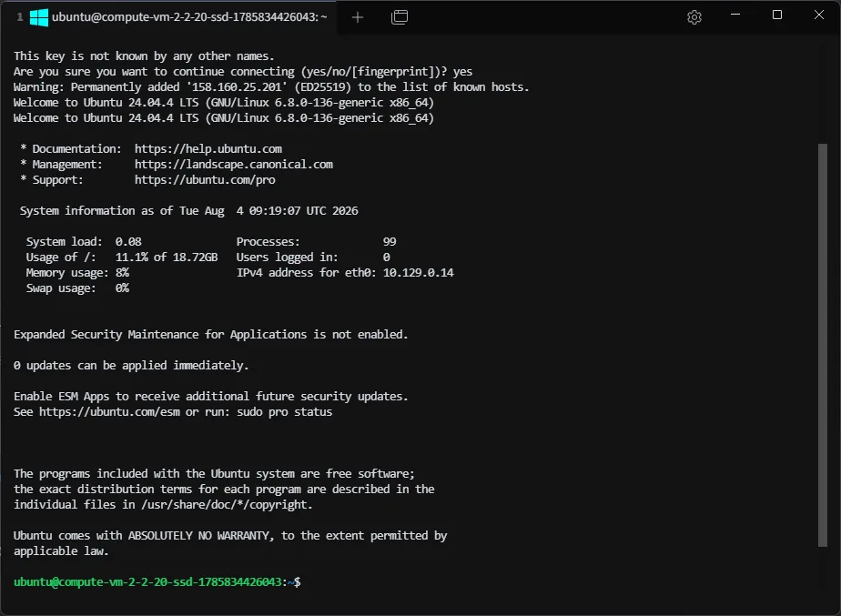The height and width of the screenshot is (616, 841).
Task: Click the '/usr/share/doc/*/copyright' path
Action: click(x=225, y=505)
